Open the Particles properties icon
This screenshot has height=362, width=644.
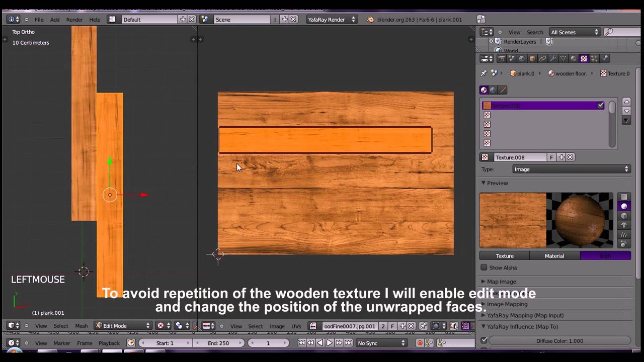[594, 59]
